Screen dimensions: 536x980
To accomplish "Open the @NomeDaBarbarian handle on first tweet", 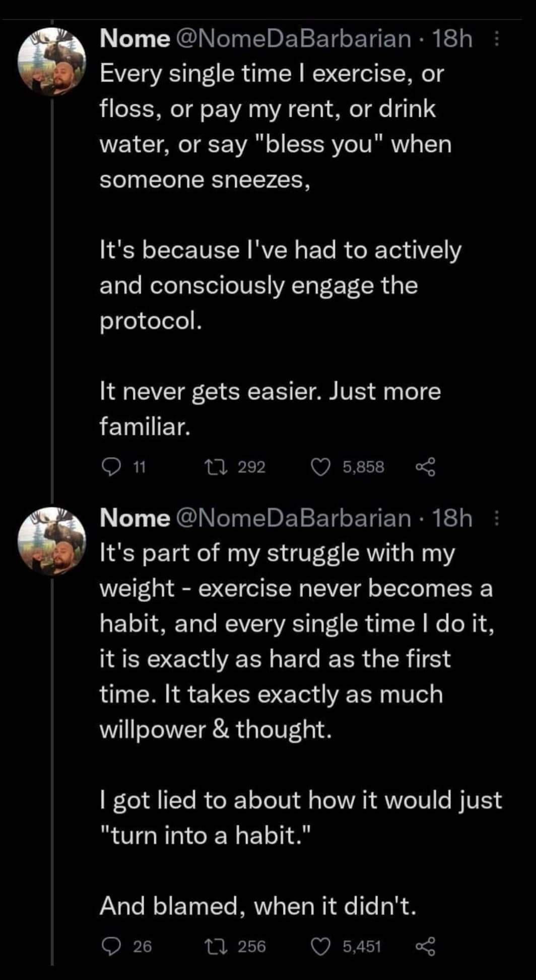I will point(293,39).
